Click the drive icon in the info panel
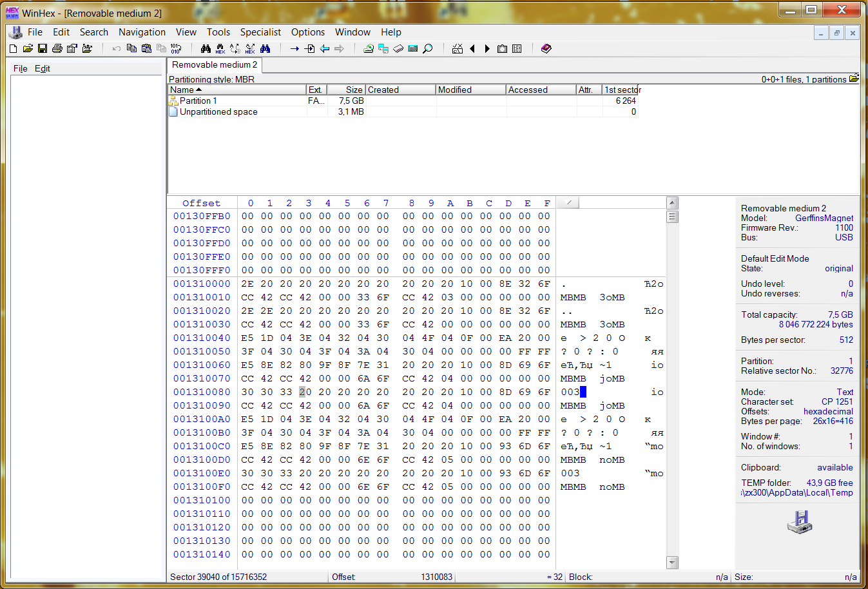The width and height of the screenshot is (868, 589). [800, 521]
